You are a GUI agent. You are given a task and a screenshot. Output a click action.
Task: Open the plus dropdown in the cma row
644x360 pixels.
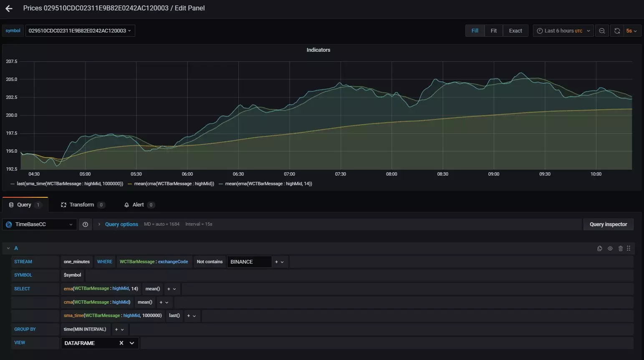point(164,302)
